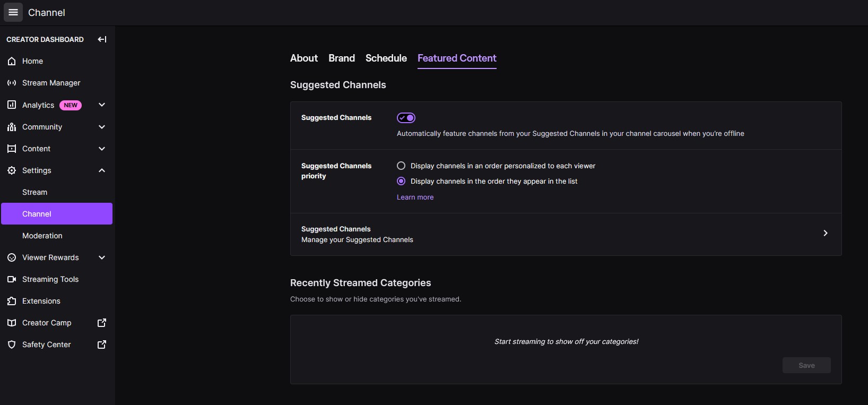The image size is (868, 405).
Task: Click the Streaming Tools camera icon
Action: [x=12, y=279]
